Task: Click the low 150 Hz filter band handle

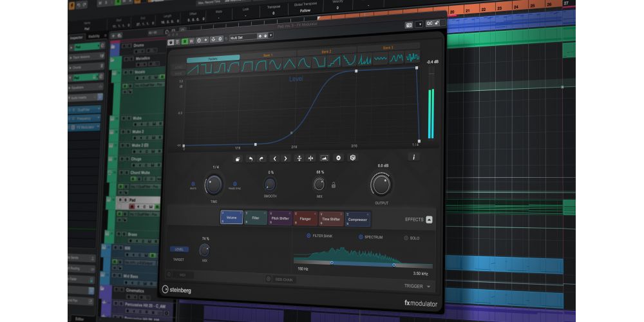Action: point(332,263)
